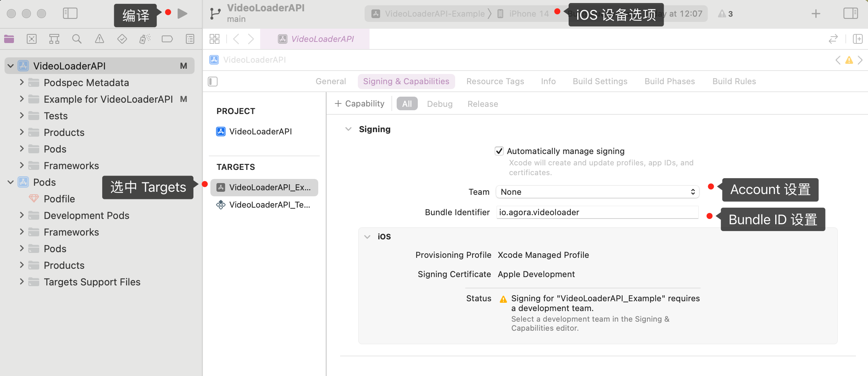The image size is (868, 376).
Task: Open the symbol navigator icon
Action: coord(54,39)
